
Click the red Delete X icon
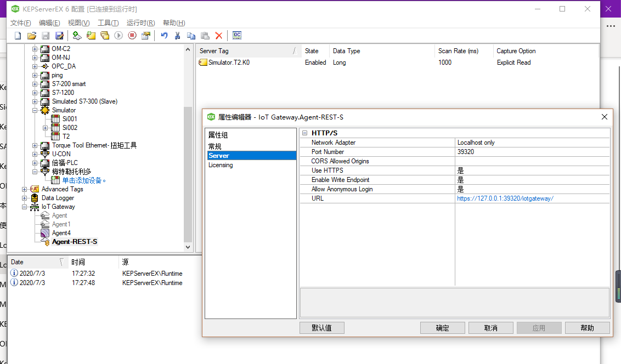[219, 36]
